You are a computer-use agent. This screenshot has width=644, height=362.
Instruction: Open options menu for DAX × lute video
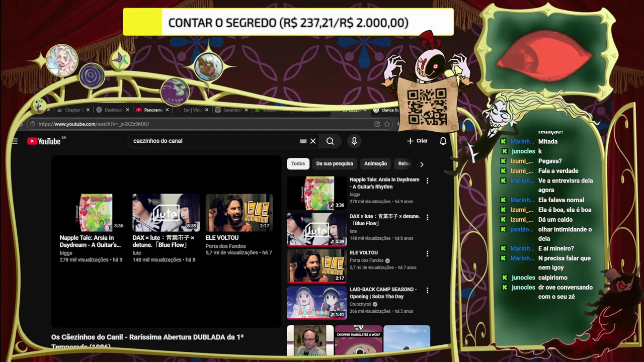point(427,217)
